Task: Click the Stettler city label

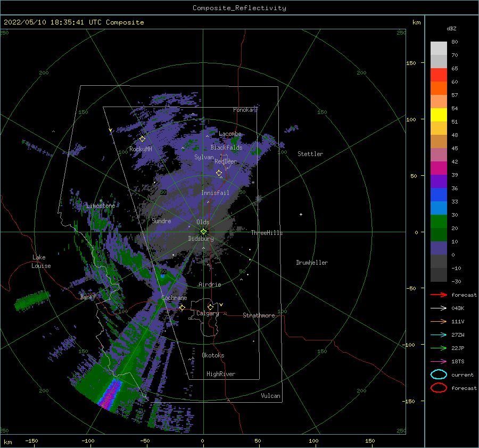Action: (310, 154)
